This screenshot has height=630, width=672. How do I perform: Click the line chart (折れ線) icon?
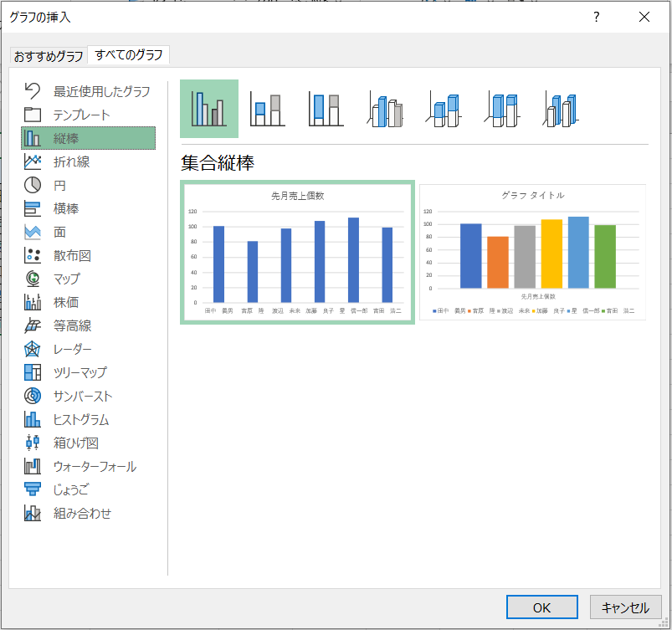click(33, 161)
